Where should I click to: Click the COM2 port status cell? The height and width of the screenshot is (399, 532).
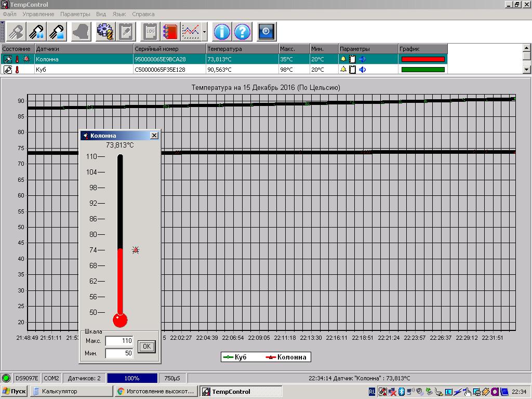coord(51,378)
